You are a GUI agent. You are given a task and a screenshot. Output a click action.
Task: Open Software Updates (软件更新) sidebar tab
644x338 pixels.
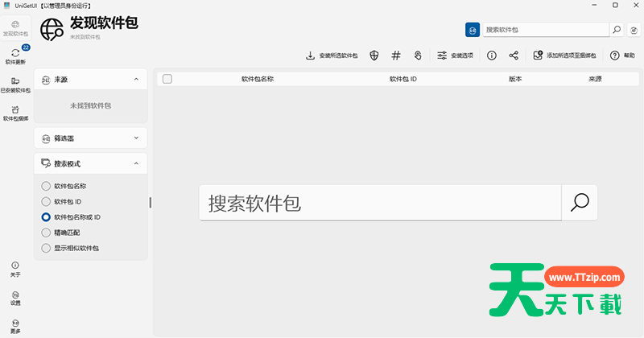click(x=15, y=56)
